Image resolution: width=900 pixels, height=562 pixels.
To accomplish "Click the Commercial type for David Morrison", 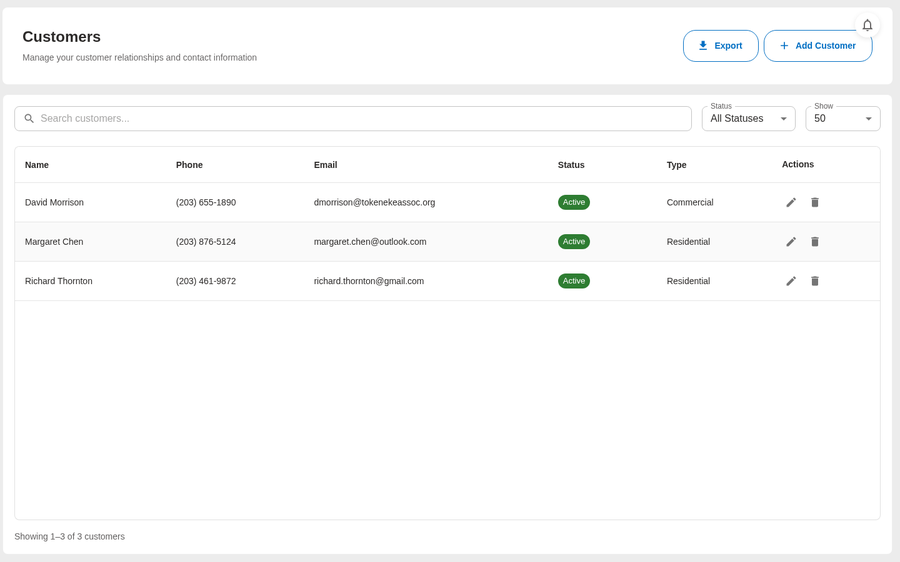I will 690,202.
